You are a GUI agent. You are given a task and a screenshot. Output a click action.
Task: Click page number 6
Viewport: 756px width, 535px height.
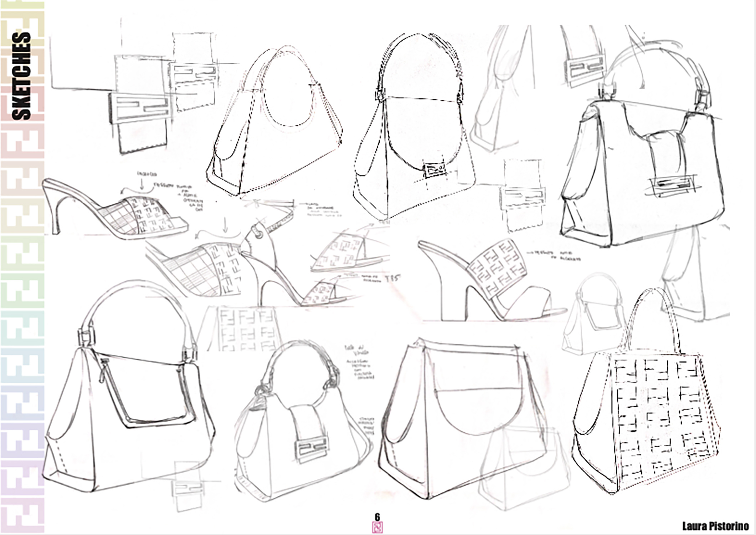pos(377,517)
